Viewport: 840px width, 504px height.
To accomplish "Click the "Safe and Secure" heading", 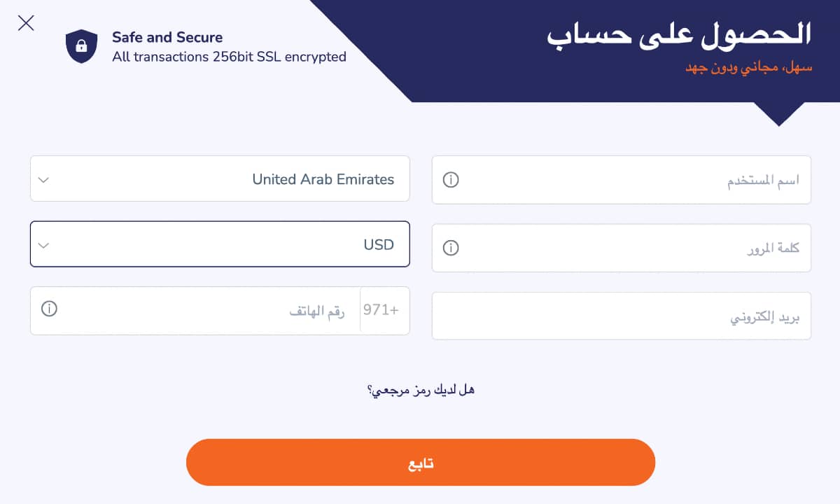I will (x=167, y=37).
